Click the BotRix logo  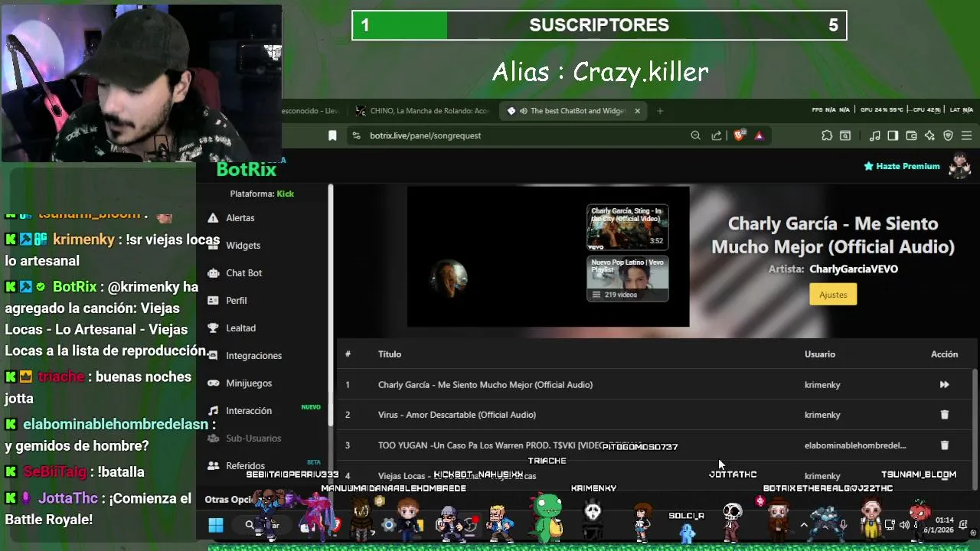tap(247, 169)
